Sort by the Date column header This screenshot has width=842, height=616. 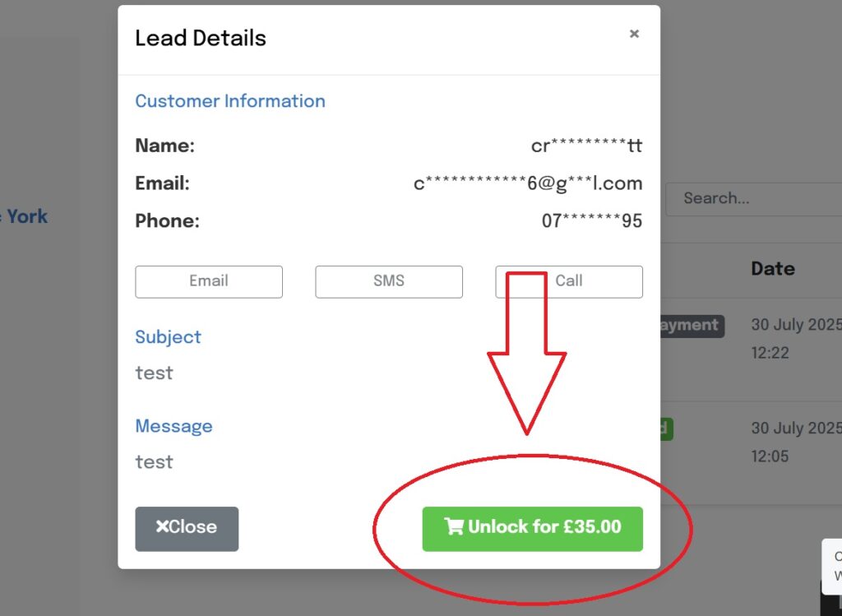pos(772,269)
